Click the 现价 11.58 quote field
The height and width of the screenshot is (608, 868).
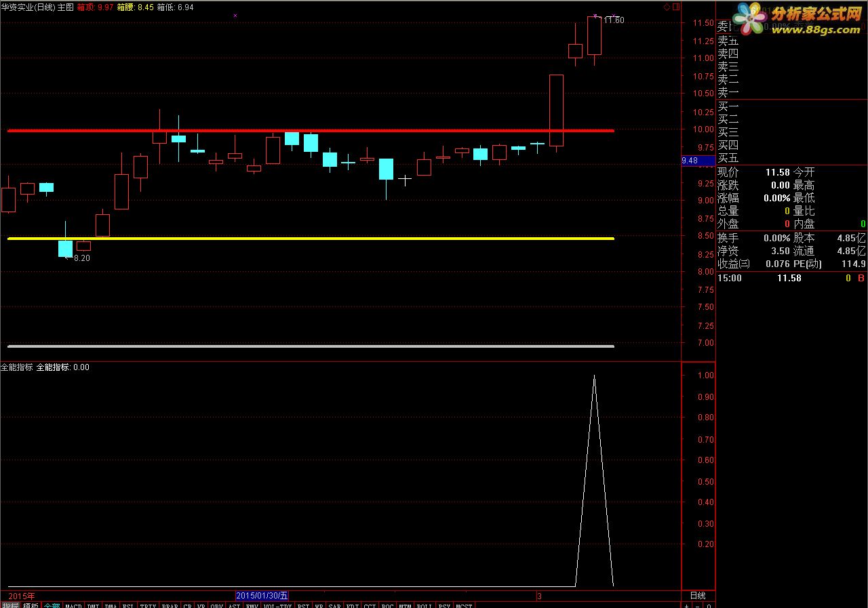tap(754, 172)
